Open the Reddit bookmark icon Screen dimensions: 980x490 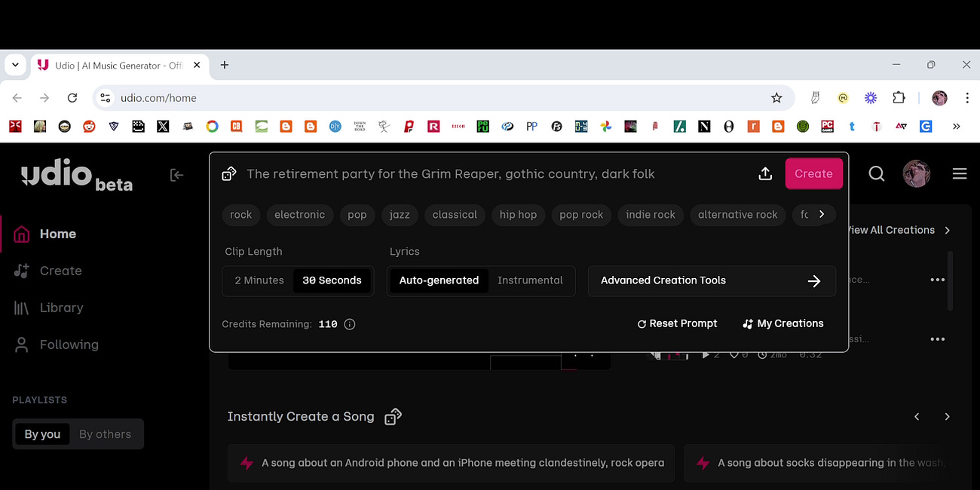pyautogui.click(x=89, y=127)
